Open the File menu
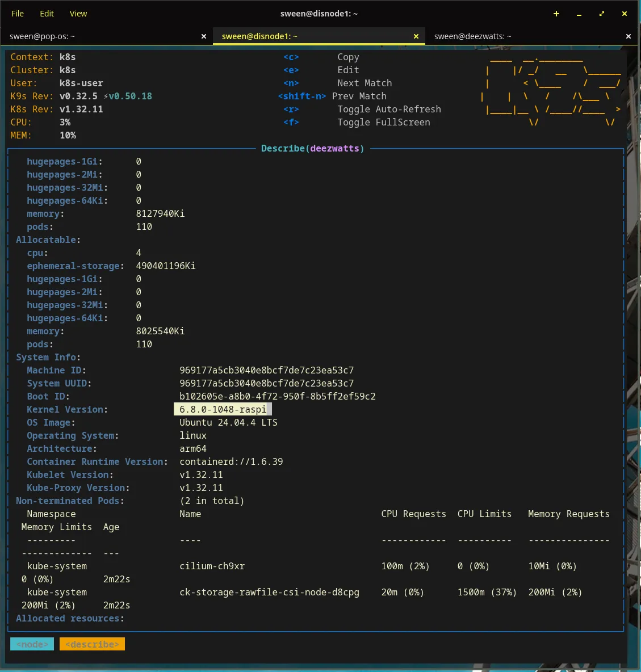Image resolution: width=641 pixels, height=672 pixels. click(x=18, y=14)
